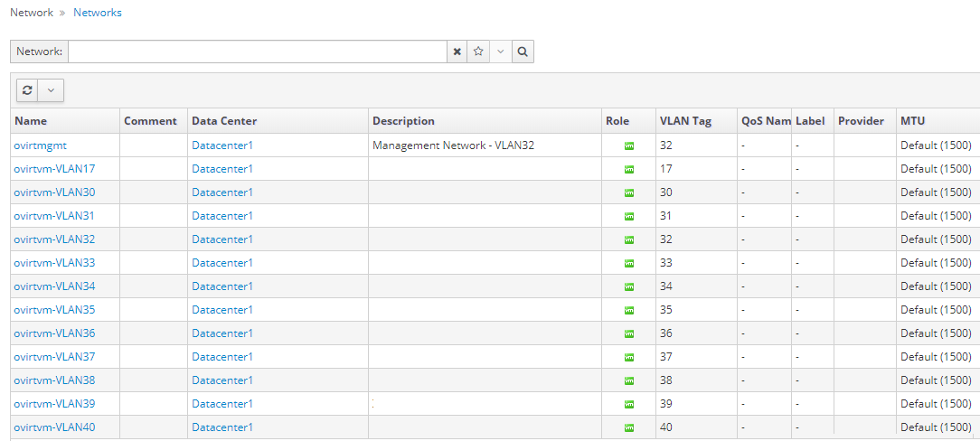Open Datacenter1 link in ovirtmgmt row
This screenshot has width=980, height=441.
(222, 145)
